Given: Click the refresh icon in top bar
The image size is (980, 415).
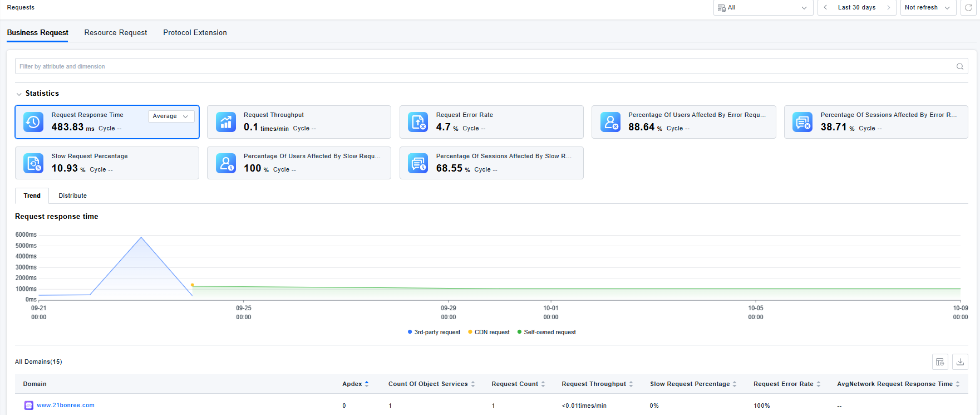Looking at the screenshot, I should click(968, 8).
